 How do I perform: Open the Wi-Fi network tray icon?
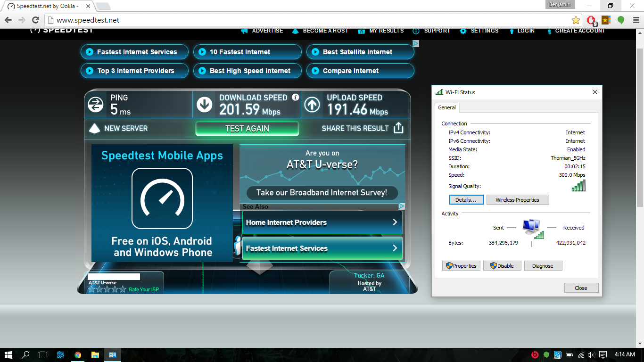tap(581, 355)
